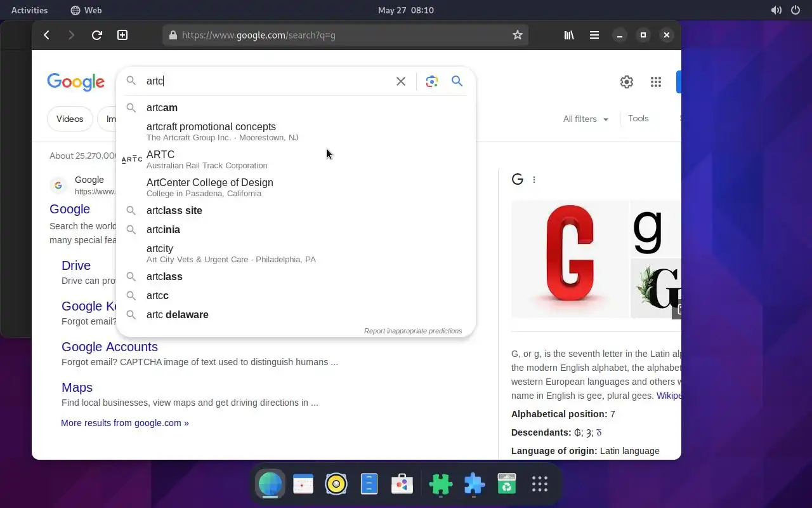Screen dimensions: 812x508
Task: Select artc delaware suggestion
Action: (296, 315)
